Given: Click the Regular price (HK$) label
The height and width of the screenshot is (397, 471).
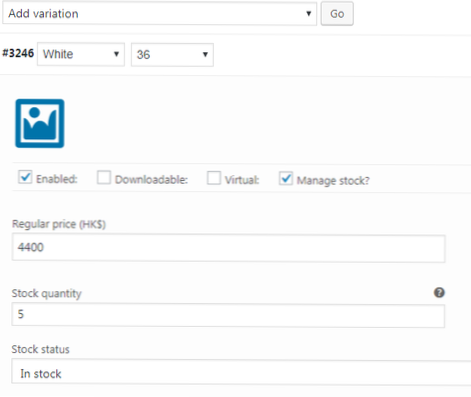Looking at the screenshot, I should pos(59,224).
